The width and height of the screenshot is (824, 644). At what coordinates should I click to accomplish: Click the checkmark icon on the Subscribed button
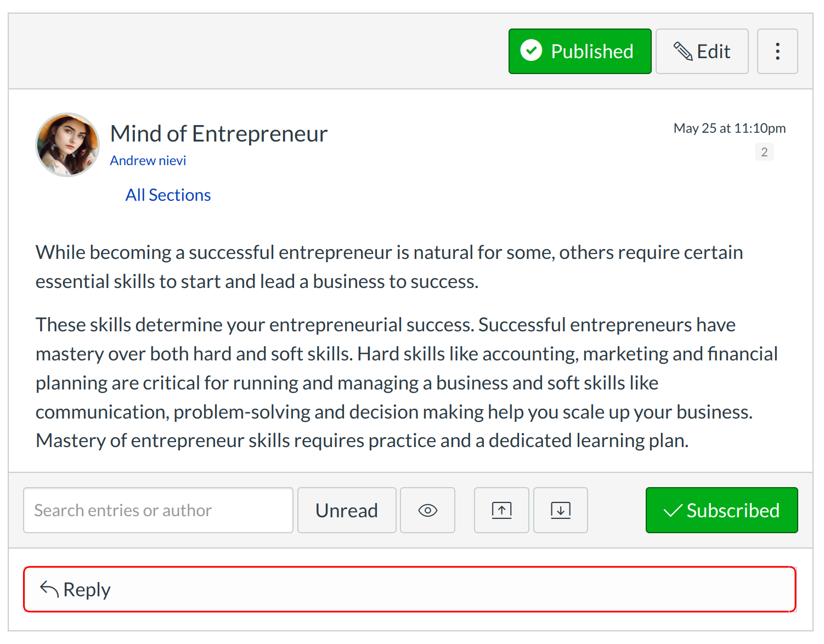click(x=673, y=511)
